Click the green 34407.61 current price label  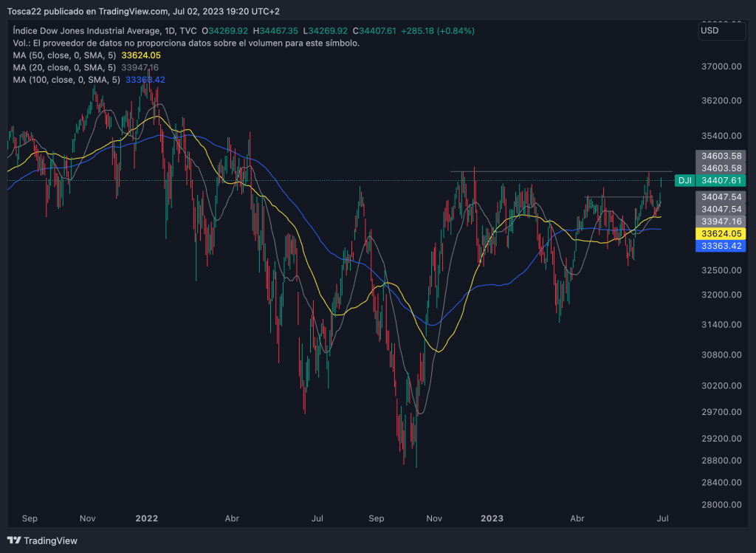pyautogui.click(x=721, y=180)
